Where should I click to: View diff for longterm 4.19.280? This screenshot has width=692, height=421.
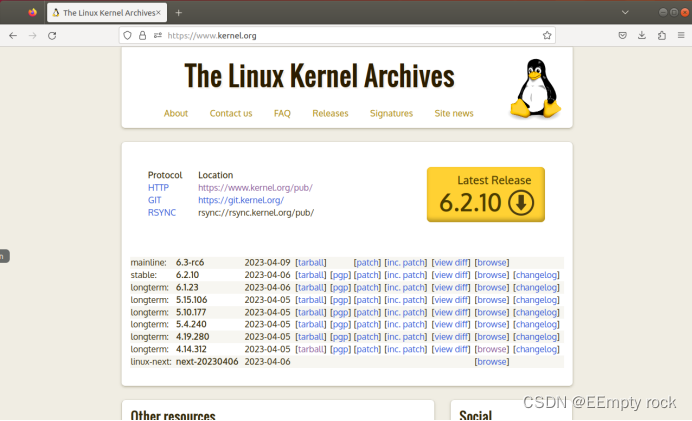[x=451, y=337]
